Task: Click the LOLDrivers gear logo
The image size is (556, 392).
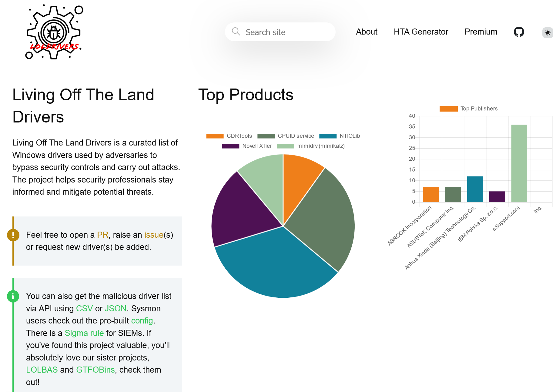Action: [x=54, y=32]
